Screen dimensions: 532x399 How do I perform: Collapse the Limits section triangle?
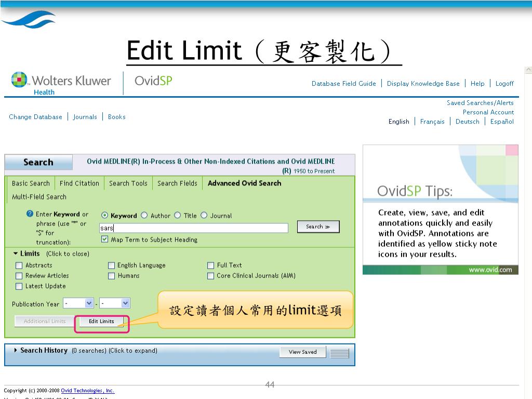(x=15, y=254)
